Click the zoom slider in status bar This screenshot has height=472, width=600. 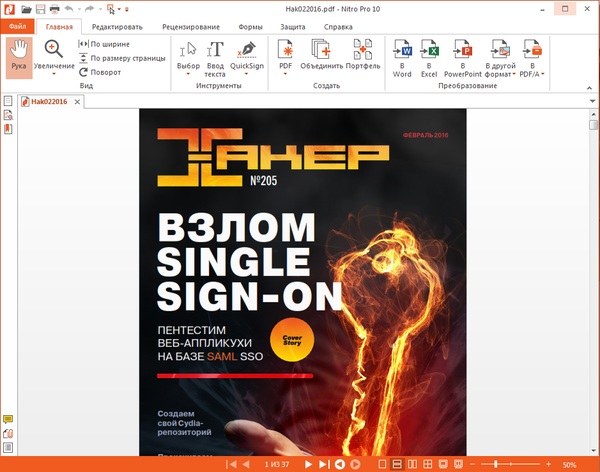[x=512, y=465]
